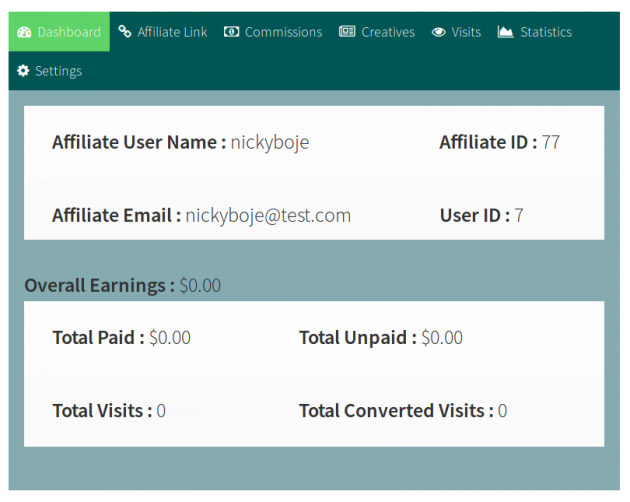Click the Total Visits label
Screen dimensions: 630x502
click(x=102, y=411)
